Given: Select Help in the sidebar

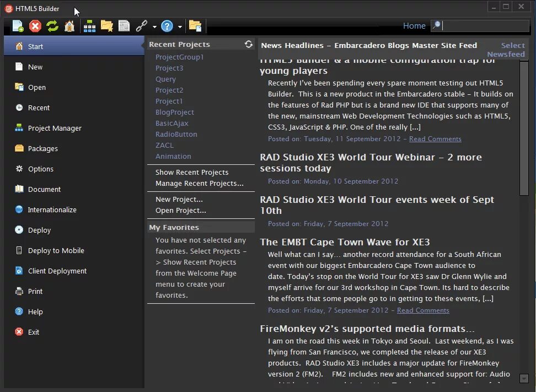Looking at the screenshot, I should (74, 312).
